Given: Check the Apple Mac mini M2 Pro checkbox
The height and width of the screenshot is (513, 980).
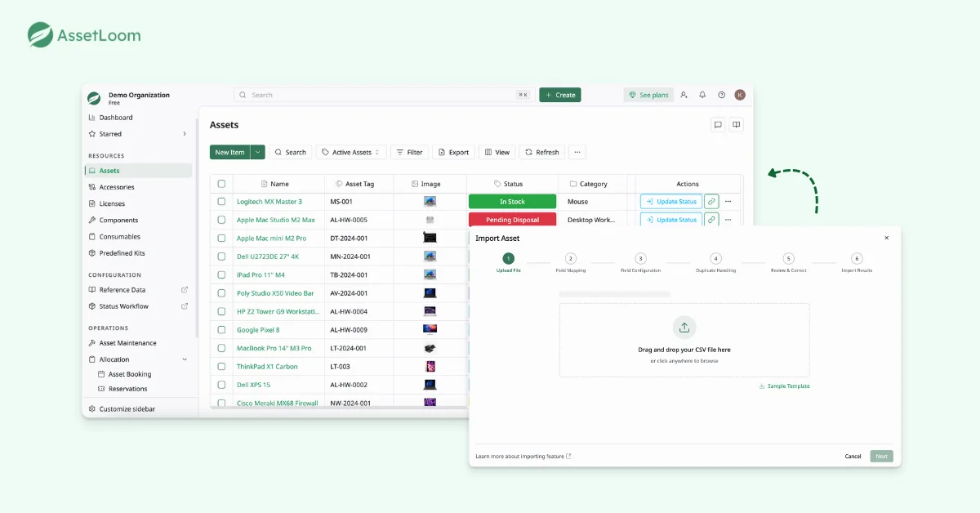Looking at the screenshot, I should point(221,238).
